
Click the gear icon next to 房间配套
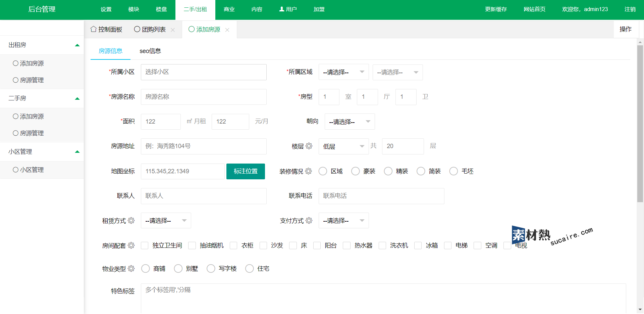(131, 245)
